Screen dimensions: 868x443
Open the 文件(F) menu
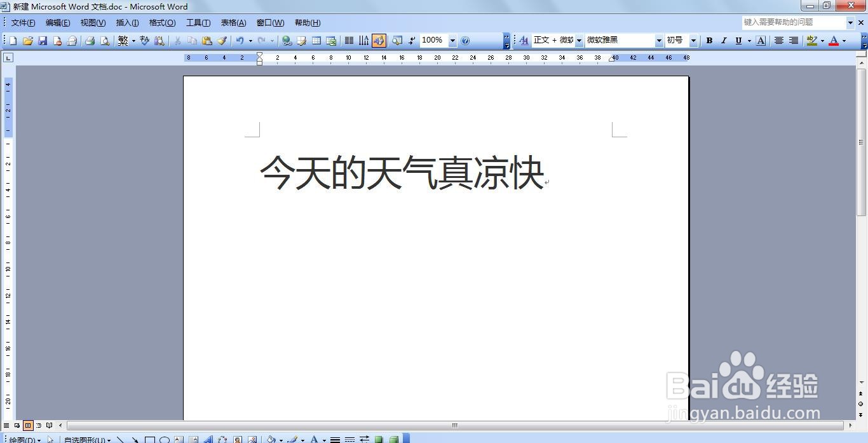pos(23,23)
